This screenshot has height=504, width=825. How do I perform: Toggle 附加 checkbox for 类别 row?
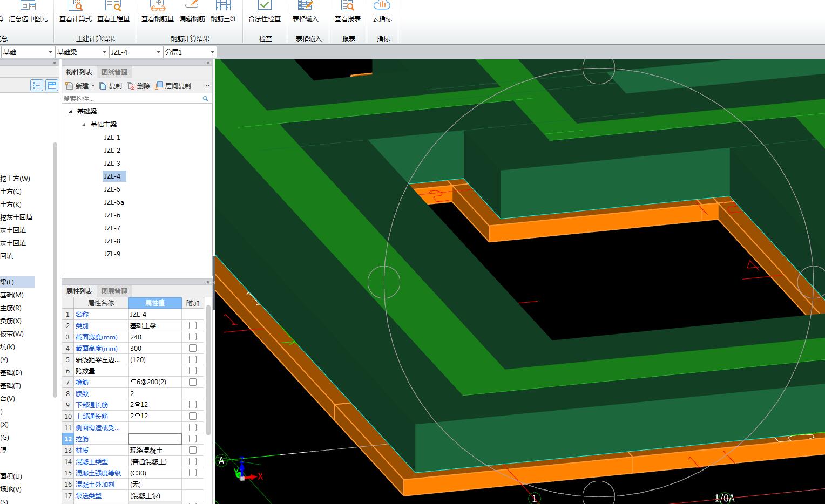coord(193,325)
